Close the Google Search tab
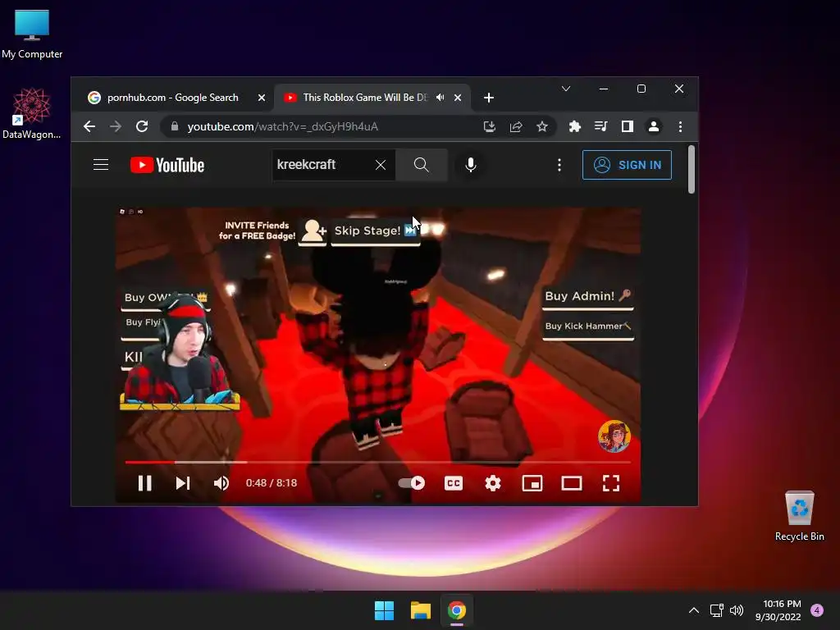The height and width of the screenshot is (630, 840). click(262, 98)
